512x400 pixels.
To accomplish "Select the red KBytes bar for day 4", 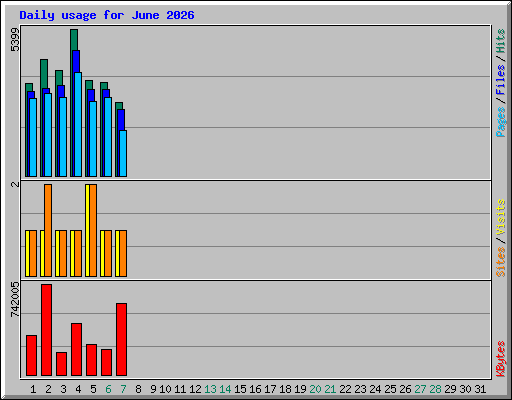I will [77, 350].
